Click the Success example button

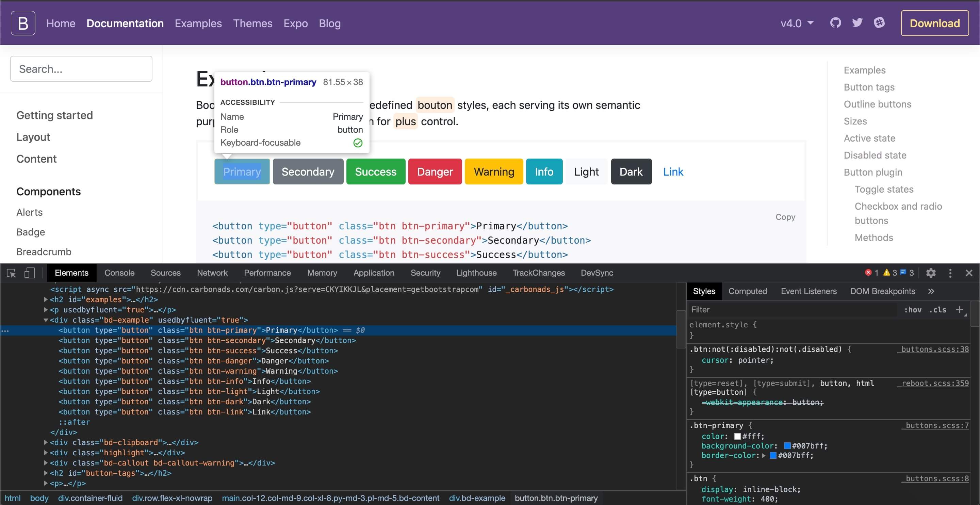point(375,172)
